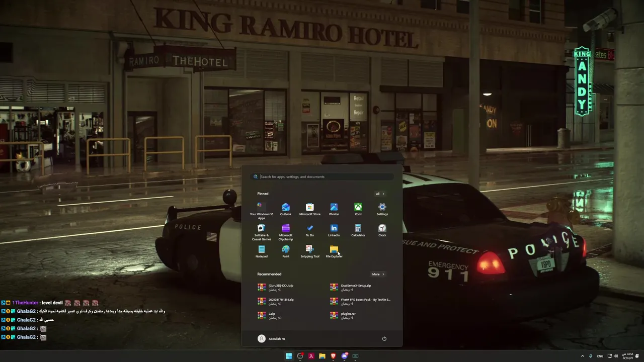Screen dimensions: 644x362
Task: Open the notifications bell icon
Action: (x=637, y=356)
